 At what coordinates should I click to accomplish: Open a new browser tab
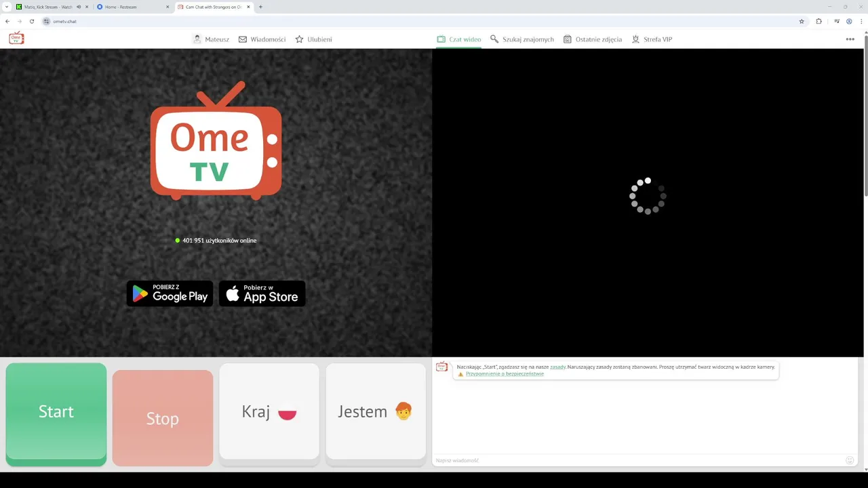point(260,7)
